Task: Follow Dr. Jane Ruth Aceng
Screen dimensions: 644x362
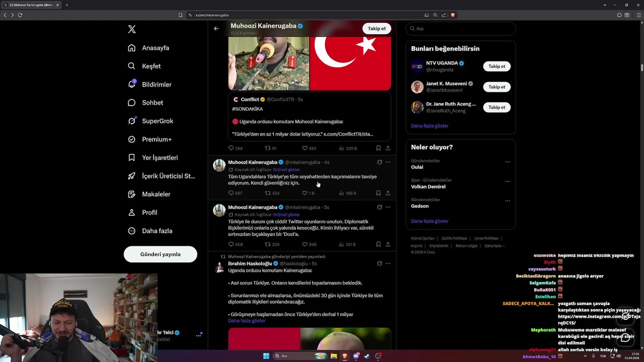Action: (497, 107)
